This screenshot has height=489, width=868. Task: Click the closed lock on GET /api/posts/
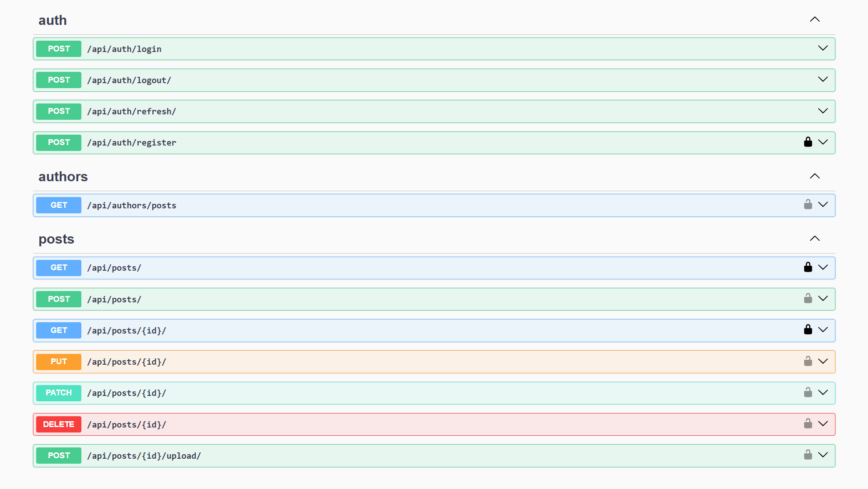point(808,267)
